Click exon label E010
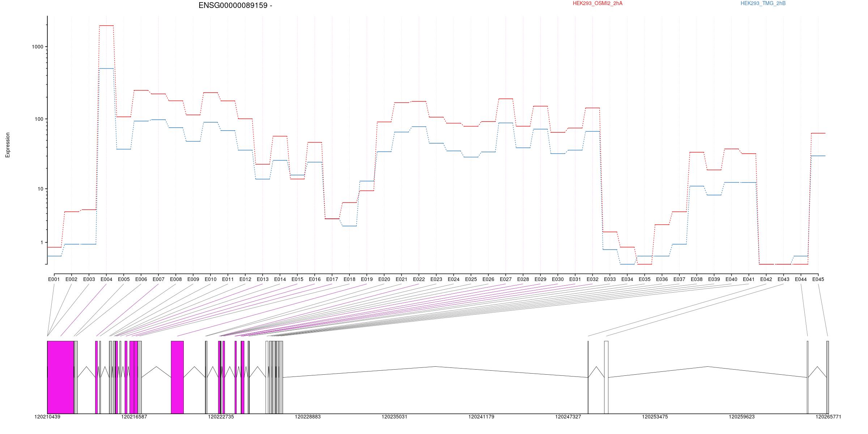This screenshot has height=434, width=868. point(210,279)
